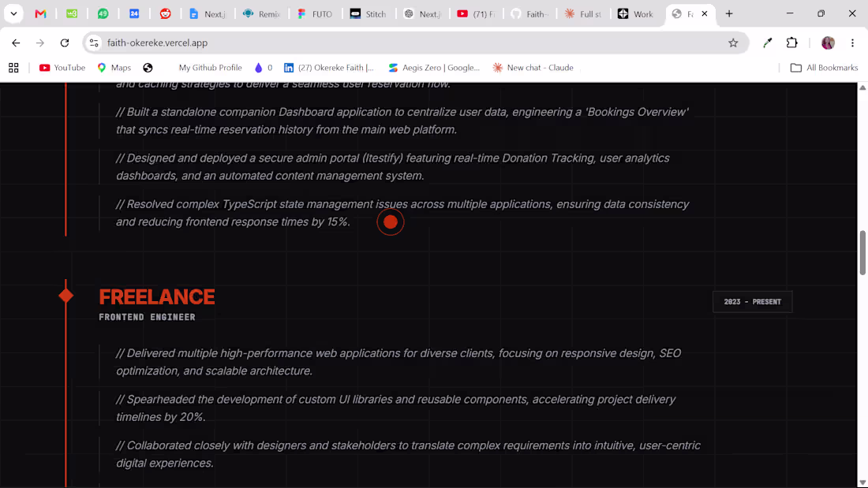Click the FRONTEND ENGINEER subtitle
Image resolution: width=868 pixels, height=488 pixels.
coord(148,318)
